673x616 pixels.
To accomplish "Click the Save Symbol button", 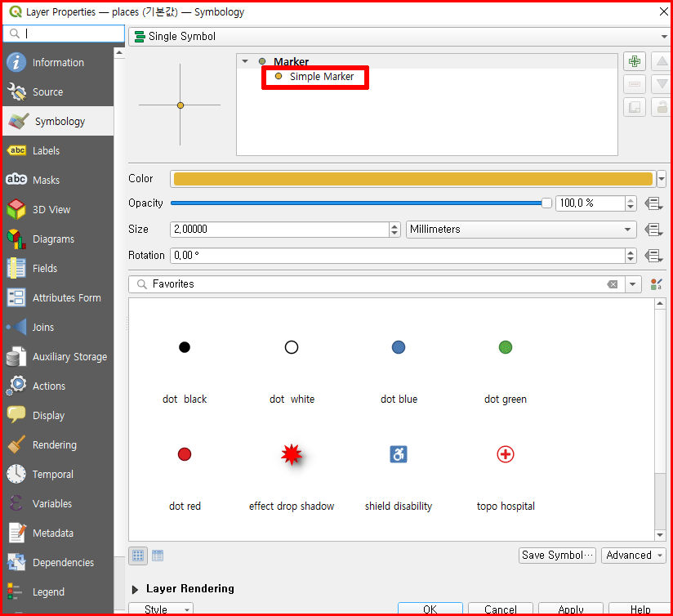I will [557, 556].
